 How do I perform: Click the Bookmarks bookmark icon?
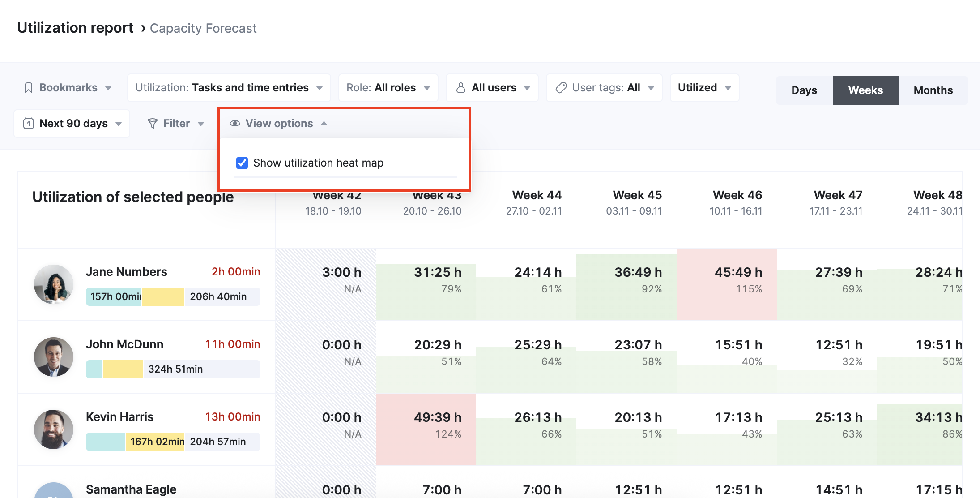tap(29, 88)
